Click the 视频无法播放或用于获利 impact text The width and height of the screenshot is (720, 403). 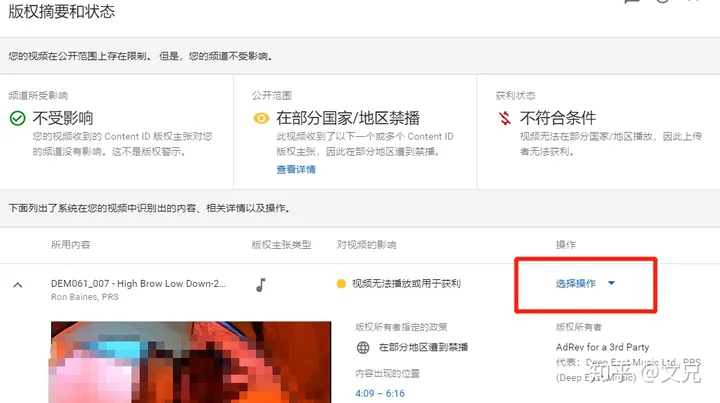pyautogui.click(x=406, y=284)
